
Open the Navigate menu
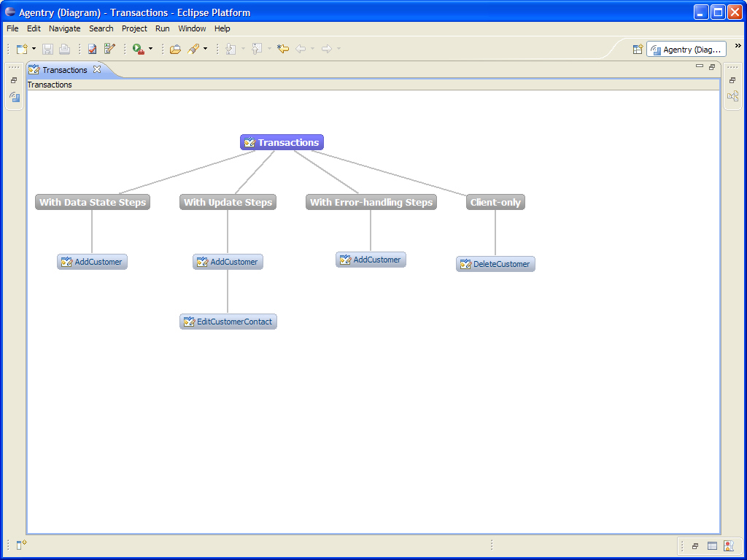pos(65,28)
